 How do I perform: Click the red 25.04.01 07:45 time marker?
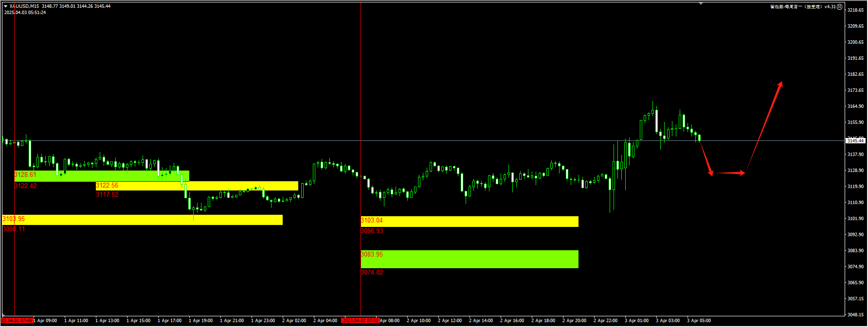[x=17, y=321]
